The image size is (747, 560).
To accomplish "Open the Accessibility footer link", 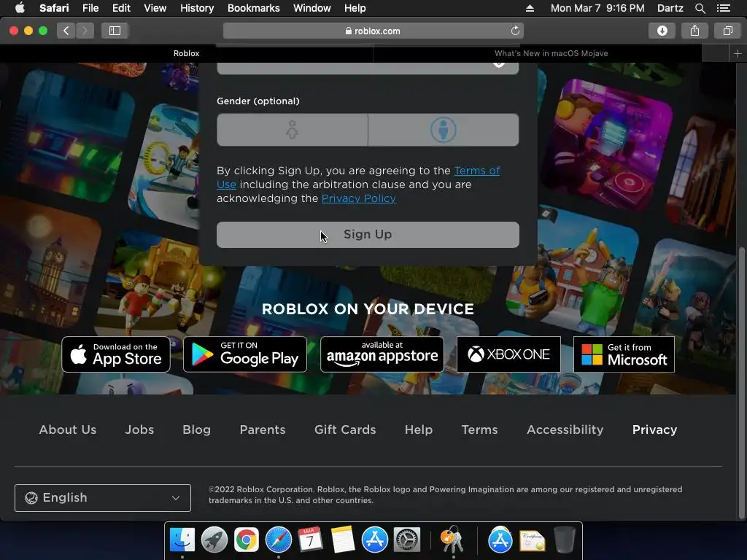I will (x=565, y=430).
